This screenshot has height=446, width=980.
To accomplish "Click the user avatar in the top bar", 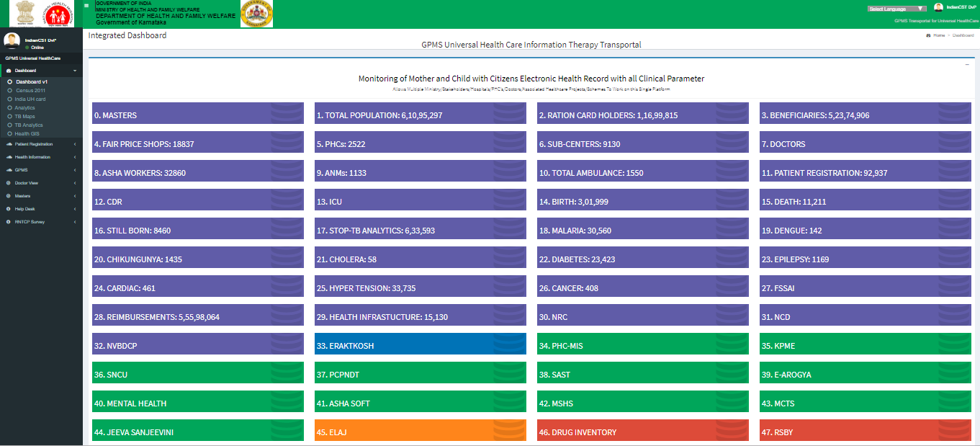I will pyautogui.click(x=938, y=8).
